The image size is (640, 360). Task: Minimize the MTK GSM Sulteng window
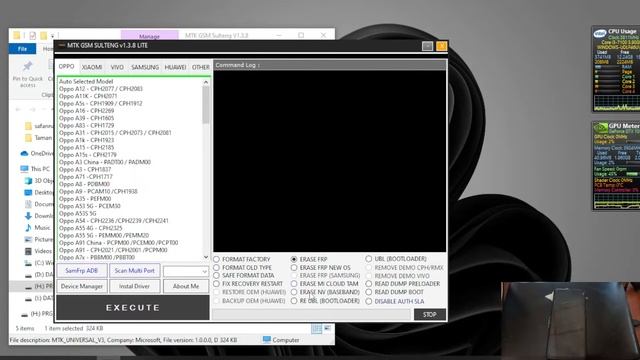coord(427,46)
